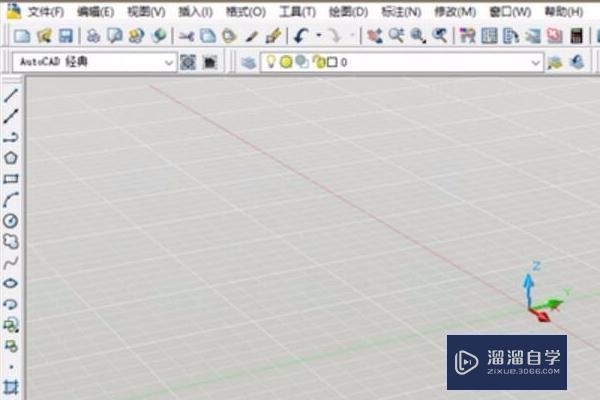This screenshot has width=600, height=400.
Task: Open the 标注(N) menu
Action: coord(401,12)
